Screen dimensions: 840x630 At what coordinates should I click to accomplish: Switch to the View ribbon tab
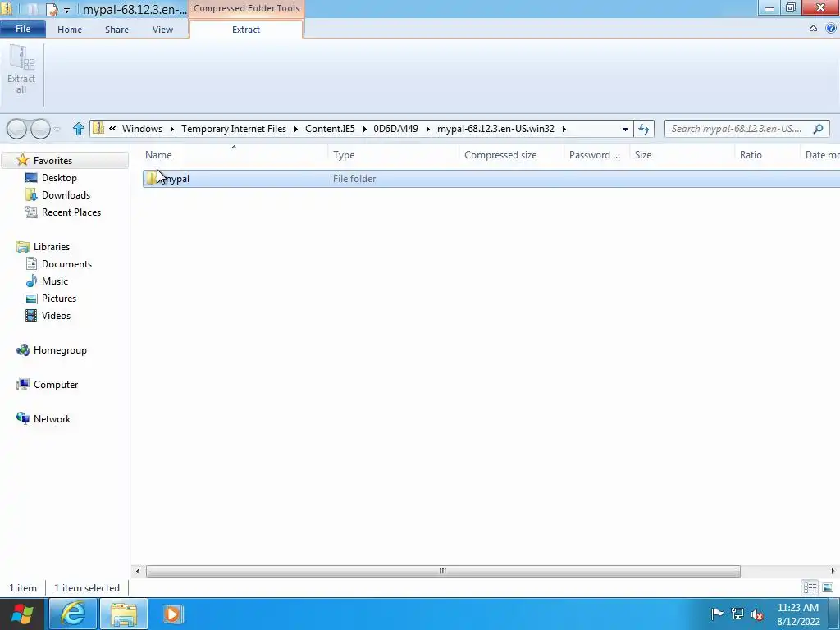(x=162, y=30)
